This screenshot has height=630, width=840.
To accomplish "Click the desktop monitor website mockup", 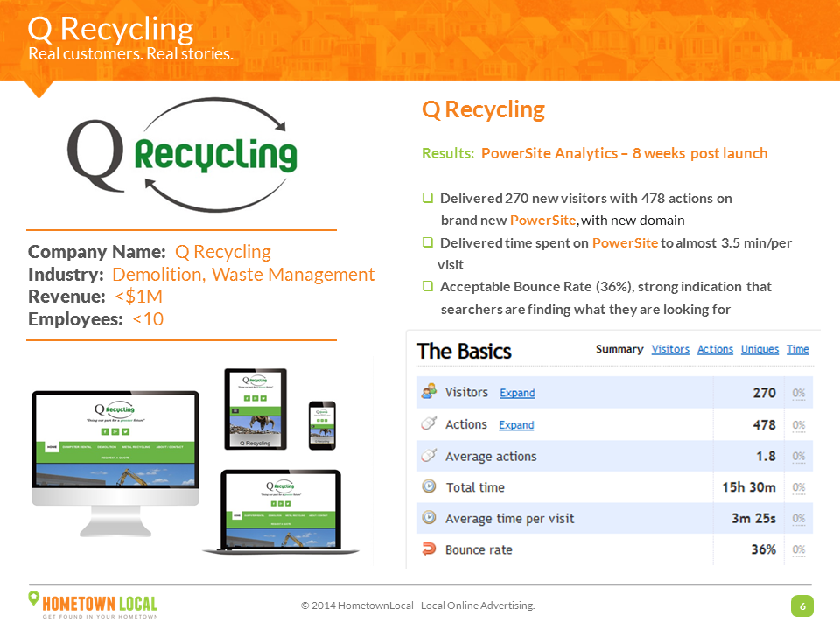I will point(115,455).
